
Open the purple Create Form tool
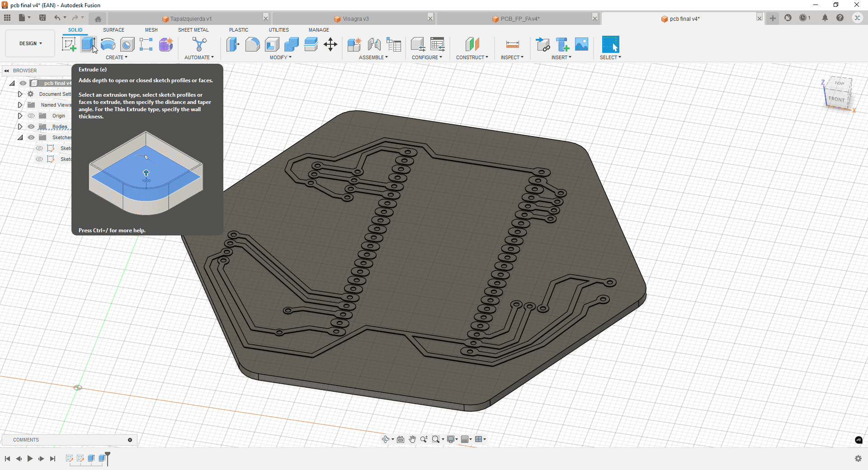point(166,44)
